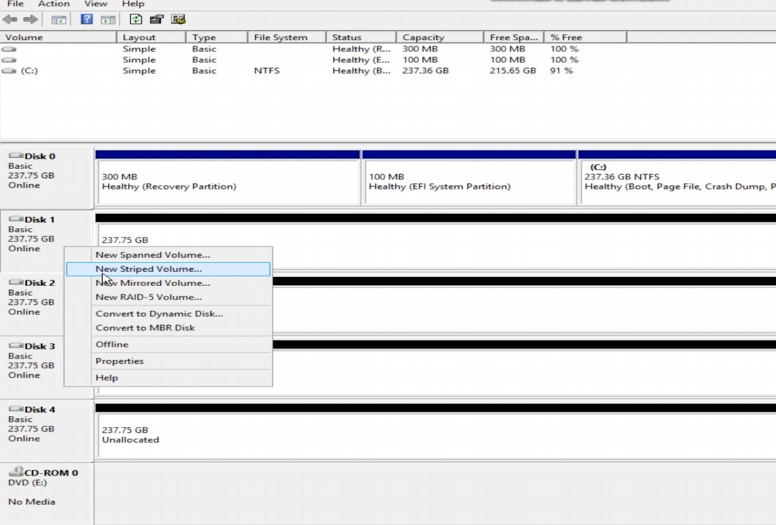Click 'Healthy (R...' status cell

pyautogui.click(x=361, y=49)
